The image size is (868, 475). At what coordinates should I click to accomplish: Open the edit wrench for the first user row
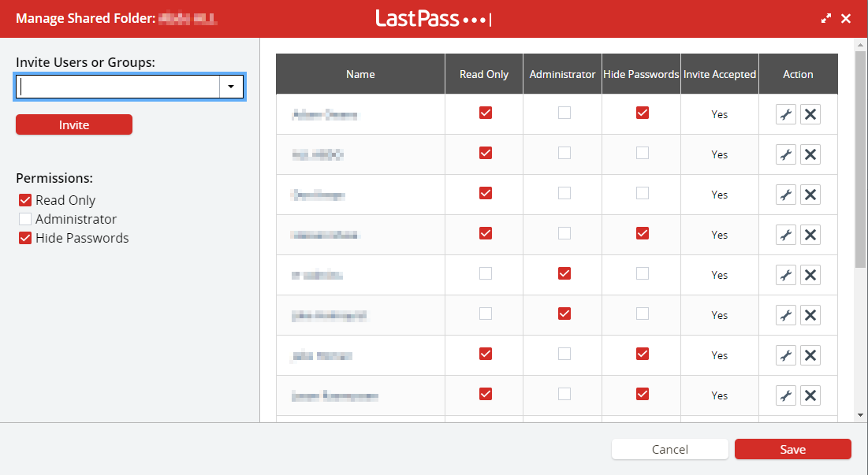(785, 114)
